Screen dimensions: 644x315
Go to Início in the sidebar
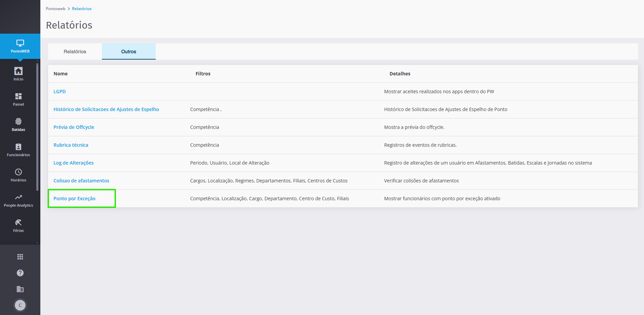click(18, 74)
